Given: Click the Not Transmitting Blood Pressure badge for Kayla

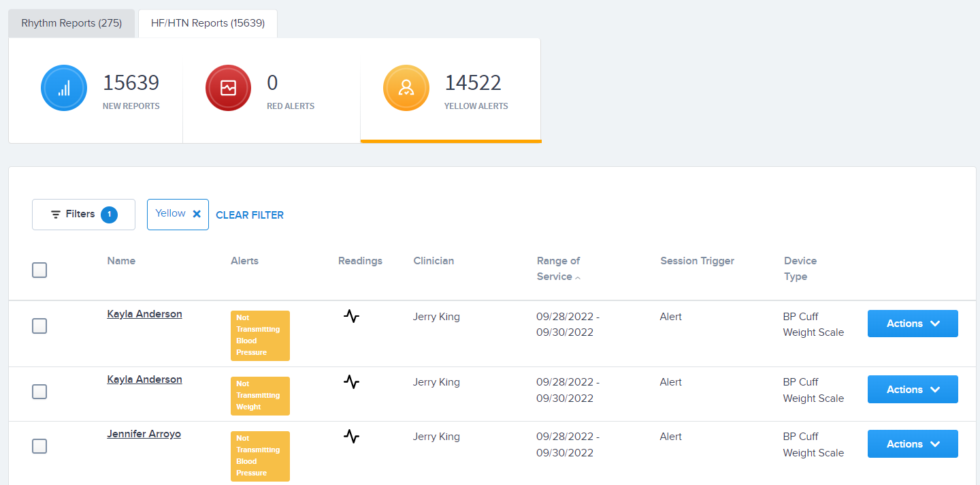Looking at the screenshot, I should point(260,335).
